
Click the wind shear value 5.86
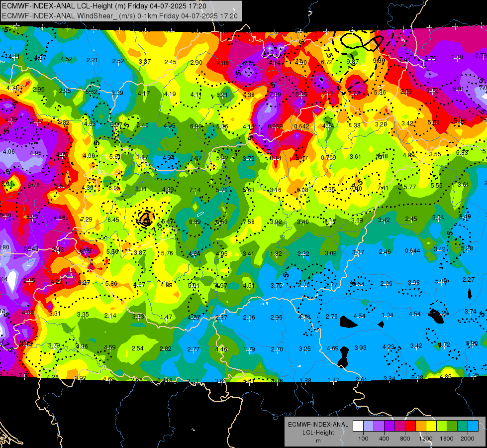(x=111, y=284)
